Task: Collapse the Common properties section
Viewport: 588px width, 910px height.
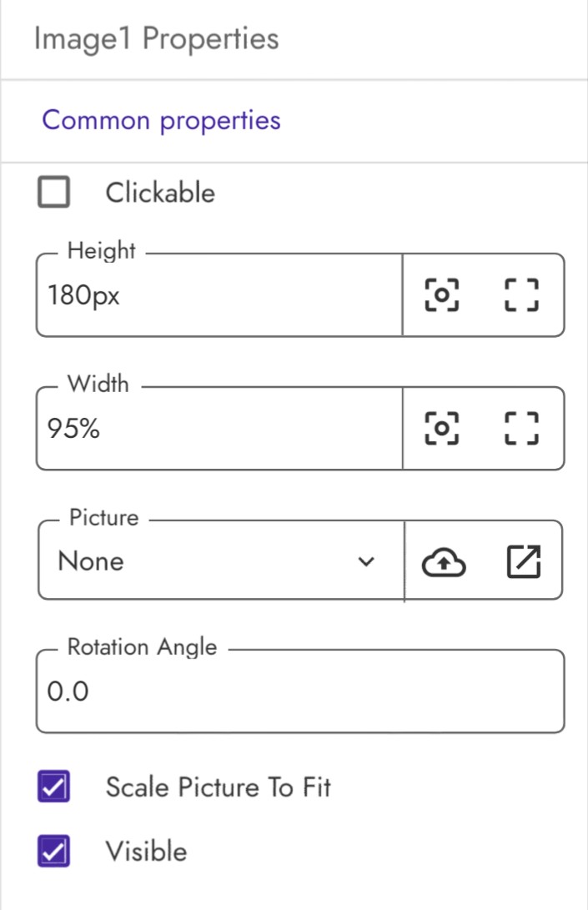Action: tap(161, 120)
